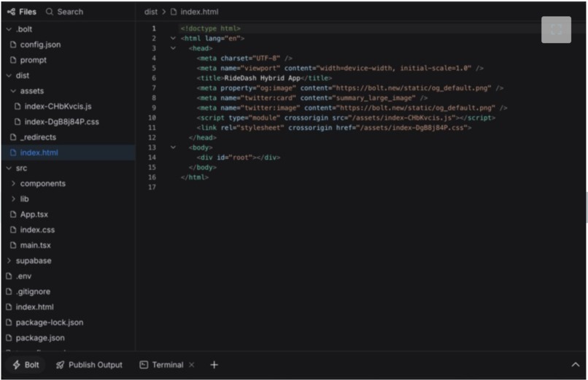Click the Publish Output rocket icon
588x380 pixels.
coord(60,365)
